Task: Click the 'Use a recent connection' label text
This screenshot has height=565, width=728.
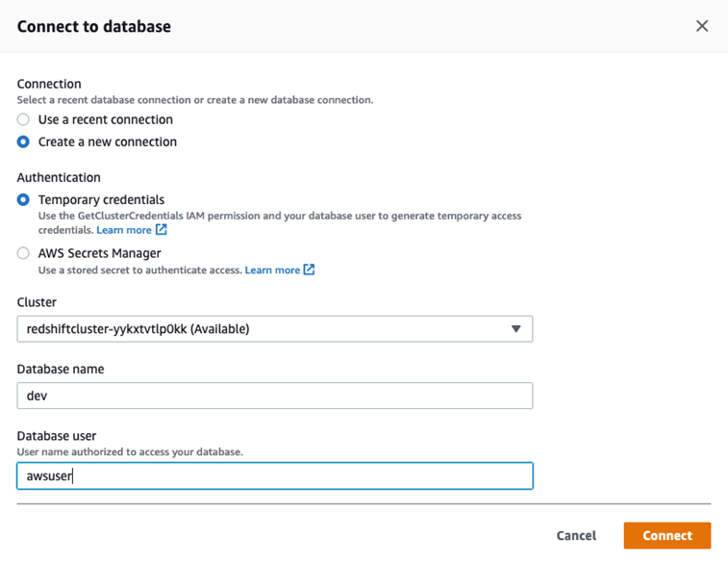Action: point(106,120)
